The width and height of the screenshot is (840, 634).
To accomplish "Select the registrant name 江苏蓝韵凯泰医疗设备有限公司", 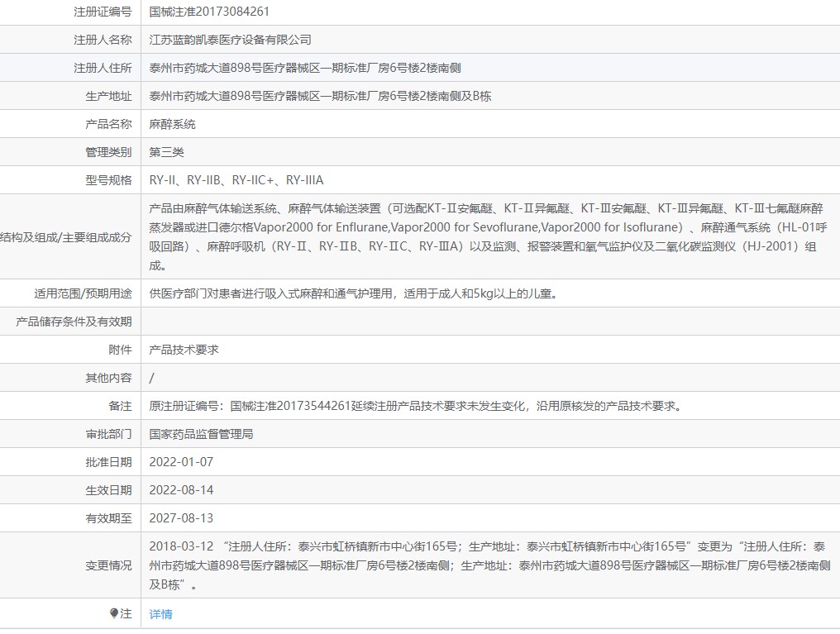I will coord(230,40).
